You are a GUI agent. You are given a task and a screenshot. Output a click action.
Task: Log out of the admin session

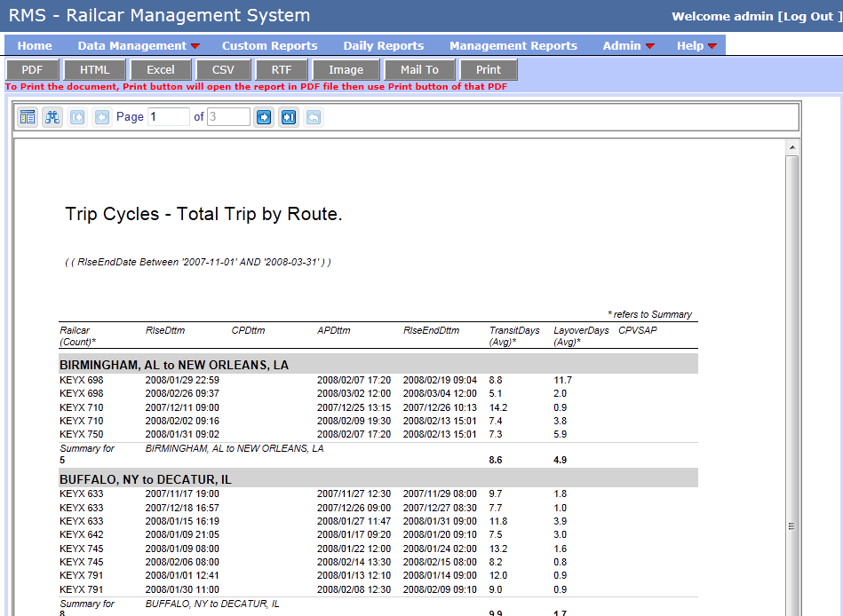(812, 15)
